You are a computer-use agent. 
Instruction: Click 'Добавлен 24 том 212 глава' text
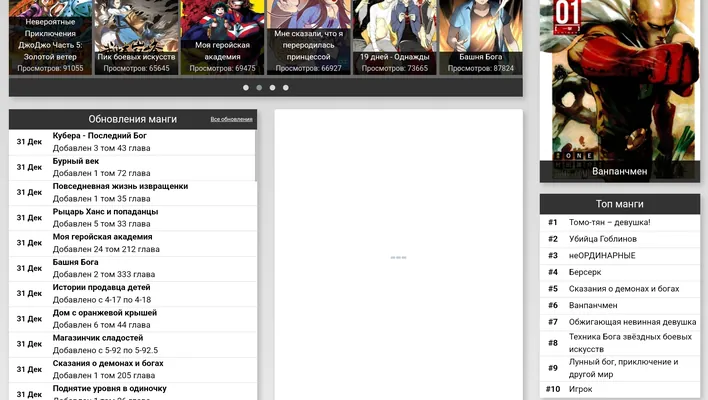pyautogui.click(x=106, y=249)
